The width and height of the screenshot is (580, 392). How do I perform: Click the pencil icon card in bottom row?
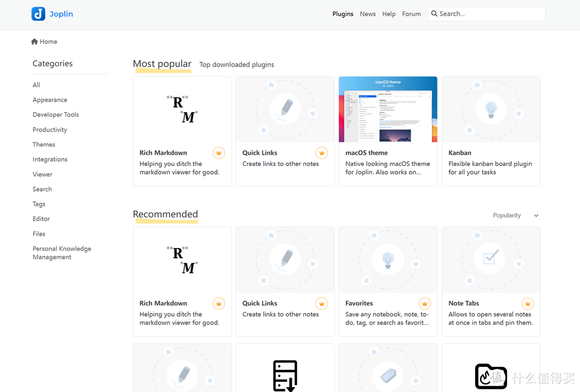[183, 376]
